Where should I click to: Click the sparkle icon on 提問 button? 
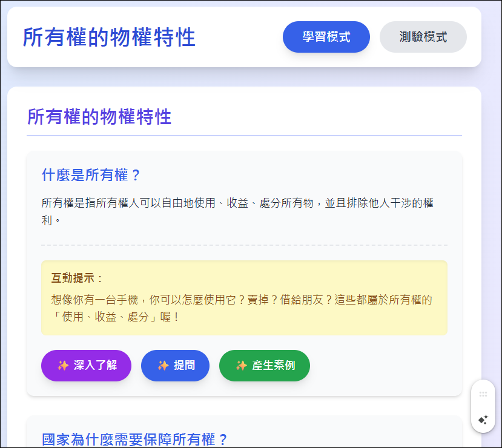click(163, 366)
